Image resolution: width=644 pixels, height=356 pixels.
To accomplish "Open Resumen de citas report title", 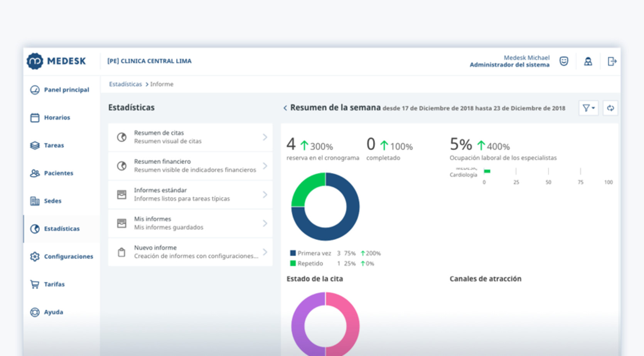I will (x=159, y=133).
